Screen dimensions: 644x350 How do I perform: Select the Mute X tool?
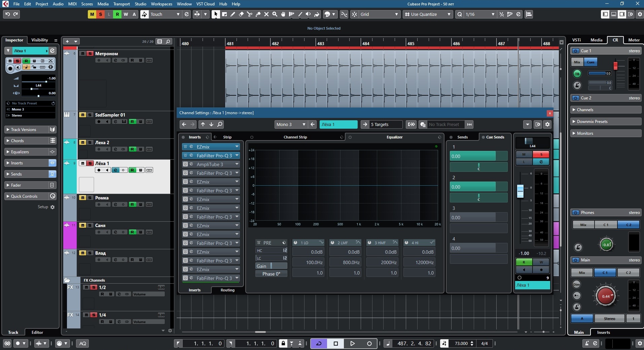click(266, 14)
